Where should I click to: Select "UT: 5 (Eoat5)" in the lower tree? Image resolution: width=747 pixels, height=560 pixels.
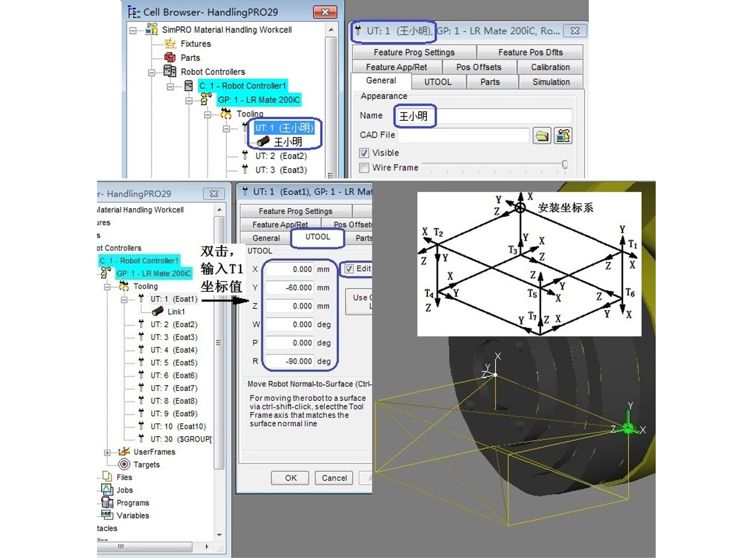(x=174, y=362)
